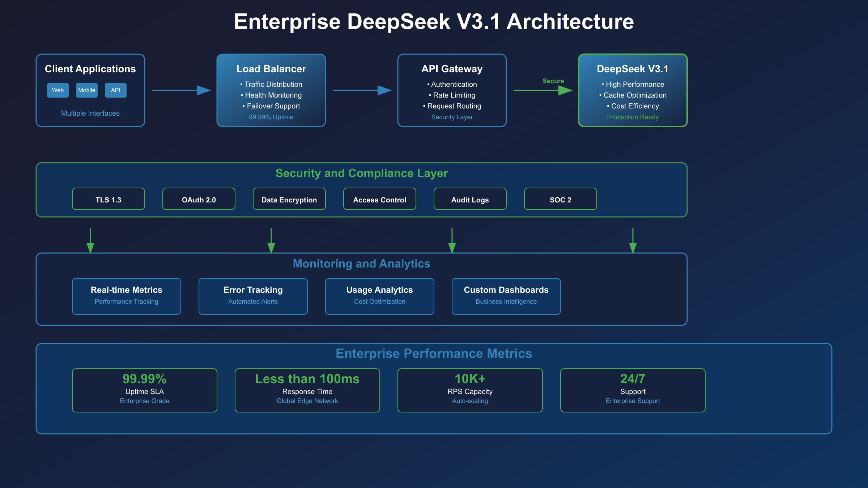Select the Audit Logs box
Image resolution: width=868 pixels, height=488 pixels.
(470, 199)
